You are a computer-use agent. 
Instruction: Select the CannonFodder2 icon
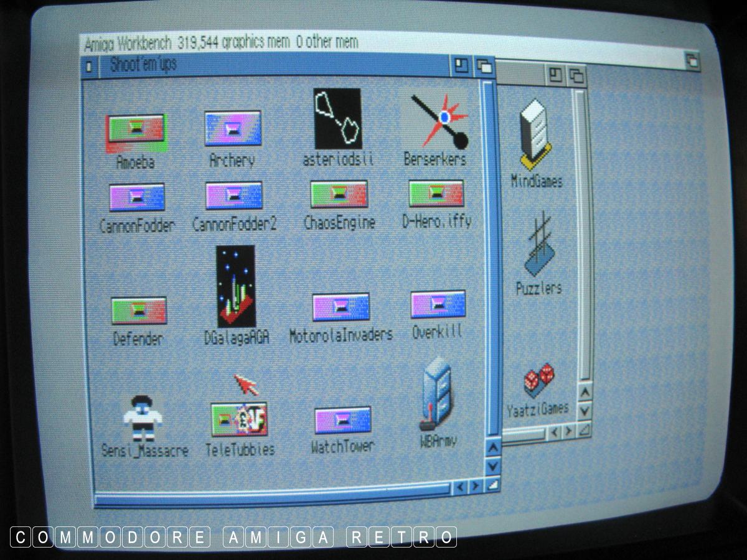[x=234, y=195]
